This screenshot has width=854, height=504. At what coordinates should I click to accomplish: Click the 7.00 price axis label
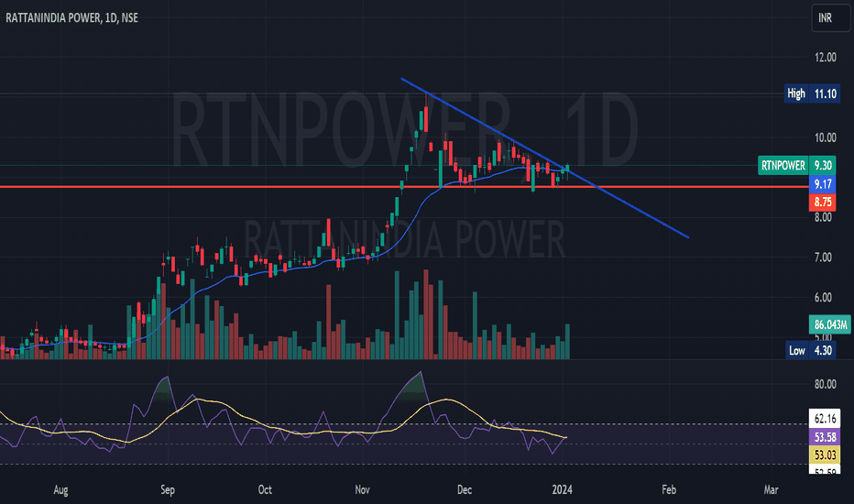pyautogui.click(x=823, y=257)
